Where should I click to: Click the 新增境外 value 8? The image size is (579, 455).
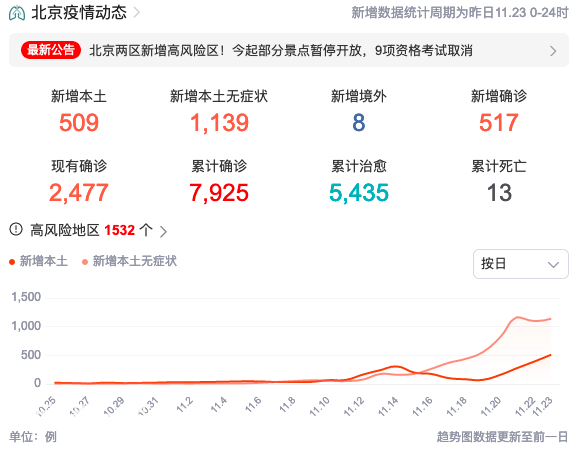coord(359,123)
